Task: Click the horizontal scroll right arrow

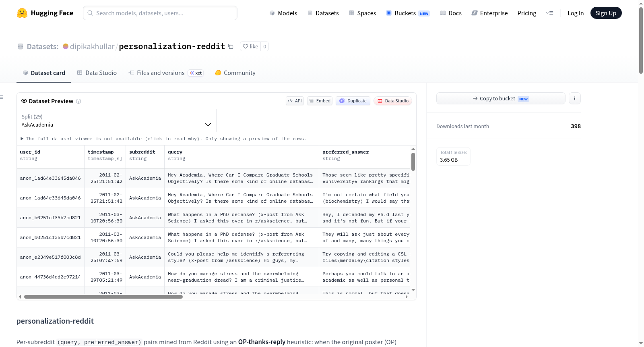Action: tap(407, 297)
